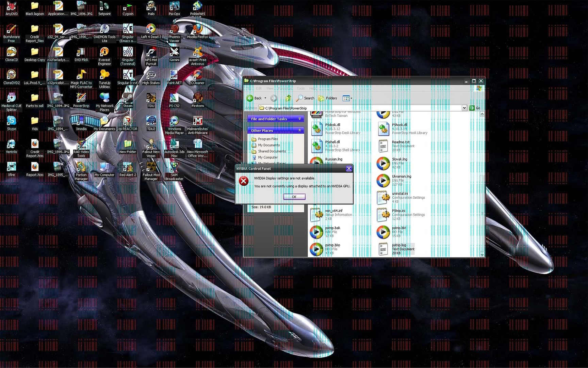Click the Go button beside address bar
This screenshot has height=368, width=588.
point(475,108)
